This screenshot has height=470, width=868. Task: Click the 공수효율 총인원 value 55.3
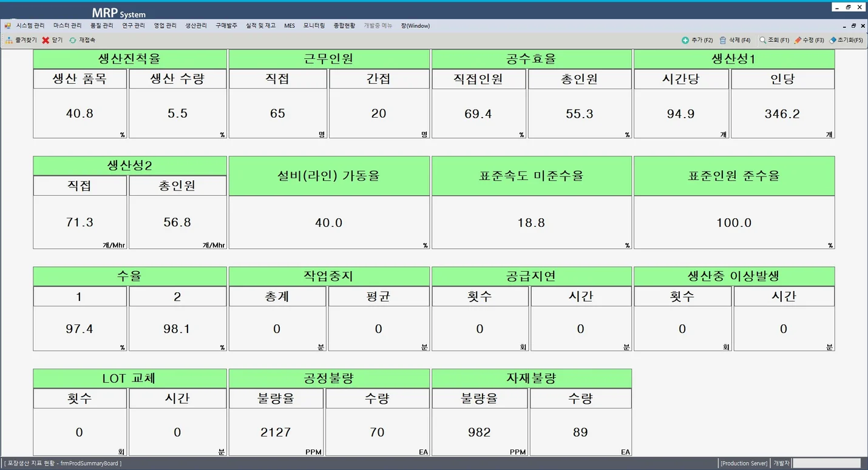click(x=580, y=113)
